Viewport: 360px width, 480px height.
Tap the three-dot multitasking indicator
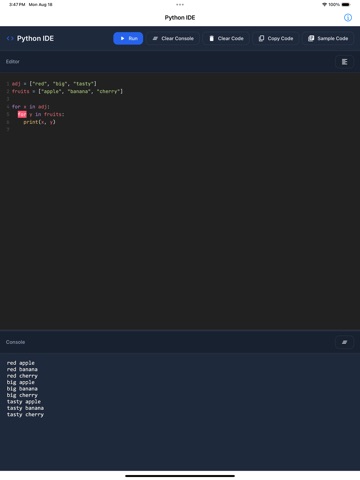[x=180, y=5]
